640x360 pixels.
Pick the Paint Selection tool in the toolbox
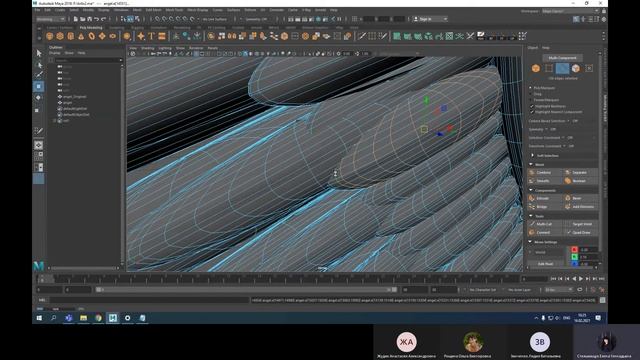pos(39,75)
